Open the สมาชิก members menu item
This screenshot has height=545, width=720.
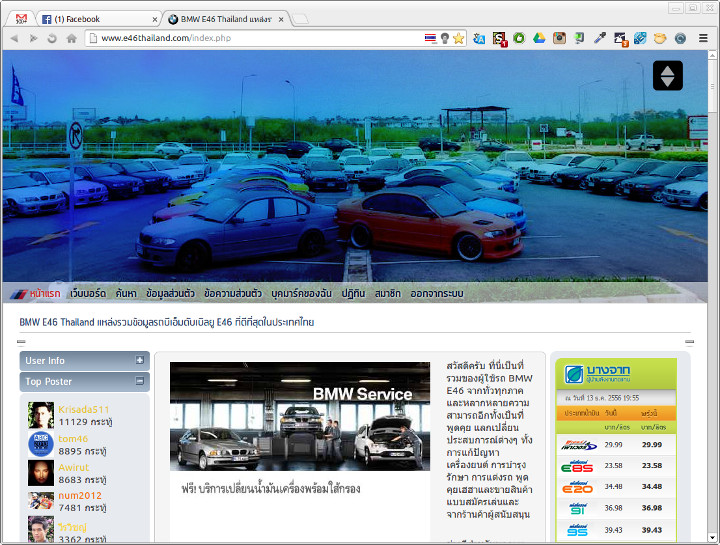[x=388, y=293]
